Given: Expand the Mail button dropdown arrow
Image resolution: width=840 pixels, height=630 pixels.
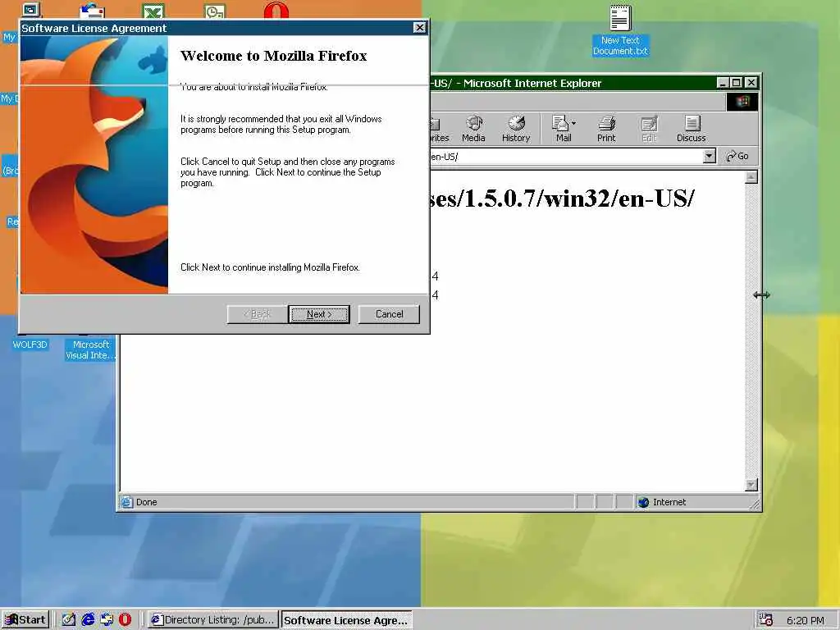Looking at the screenshot, I should pos(573,123).
